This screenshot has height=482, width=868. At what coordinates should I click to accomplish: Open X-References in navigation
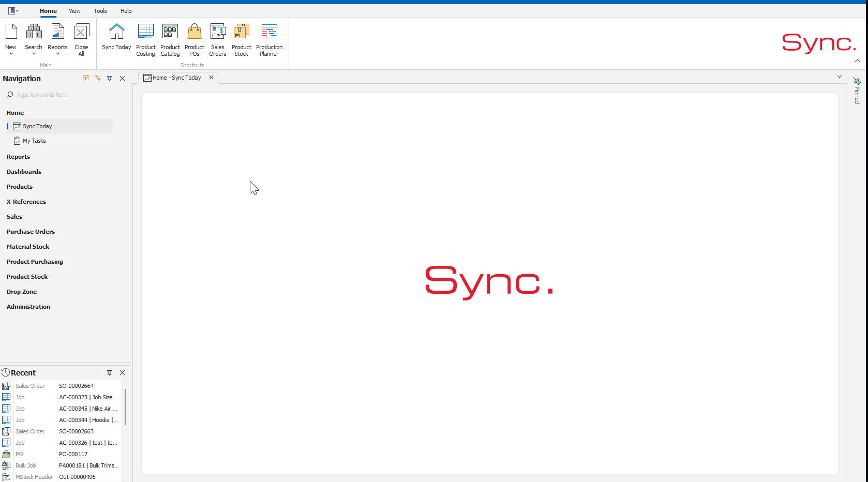26,202
